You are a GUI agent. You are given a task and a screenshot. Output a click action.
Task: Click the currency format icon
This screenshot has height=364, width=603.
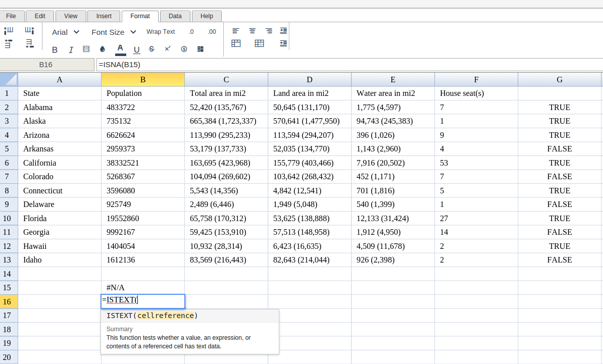click(184, 49)
